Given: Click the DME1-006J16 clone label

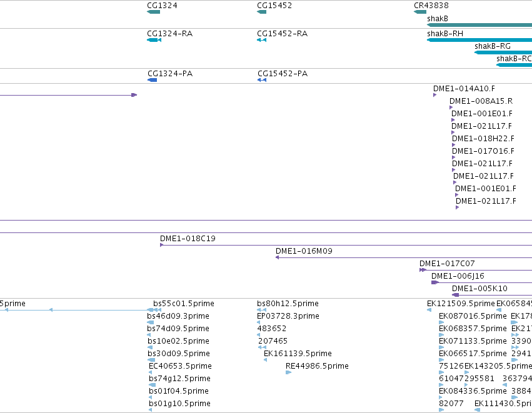Looking at the screenshot, I should point(458,276).
